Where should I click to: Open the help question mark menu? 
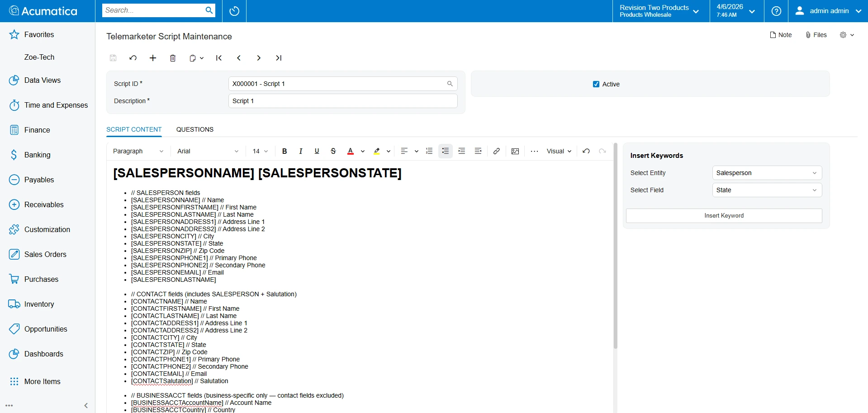pos(776,11)
